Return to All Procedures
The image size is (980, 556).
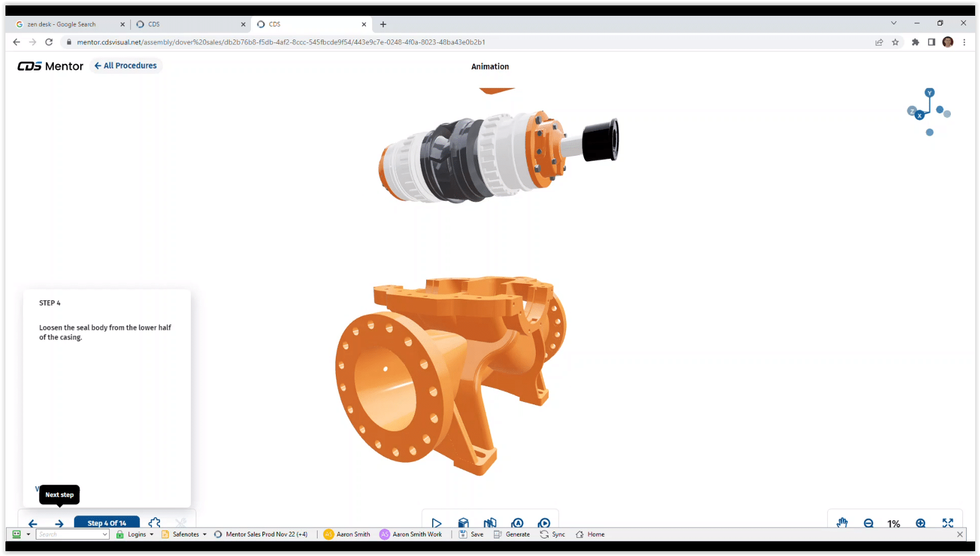click(x=125, y=65)
